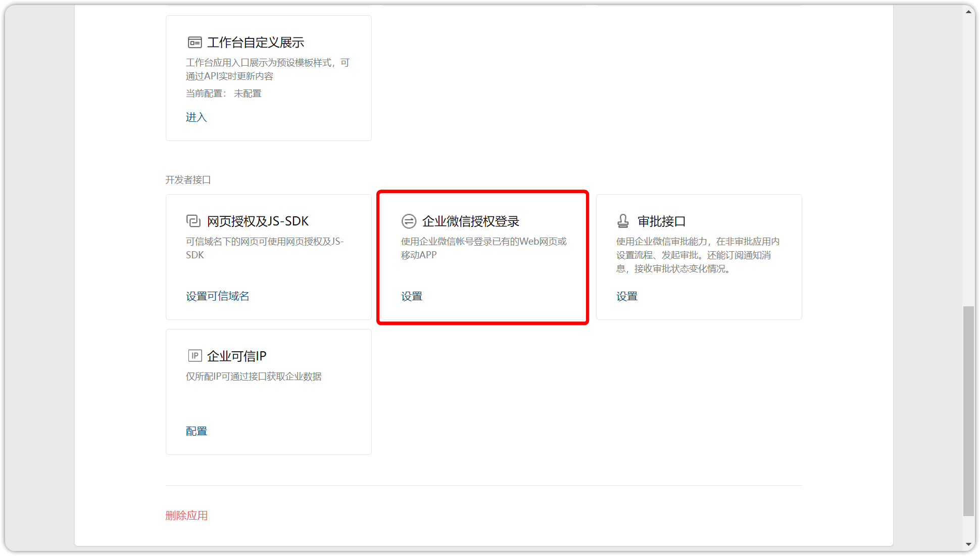980x556 pixels.
Task: Click the 网页授权及JS-SDK title
Action: tap(258, 221)
